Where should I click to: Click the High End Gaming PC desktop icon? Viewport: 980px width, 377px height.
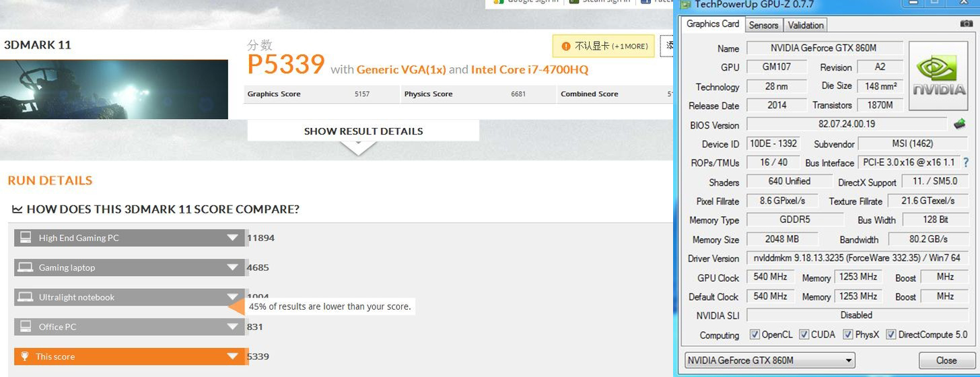pos(26,238)
